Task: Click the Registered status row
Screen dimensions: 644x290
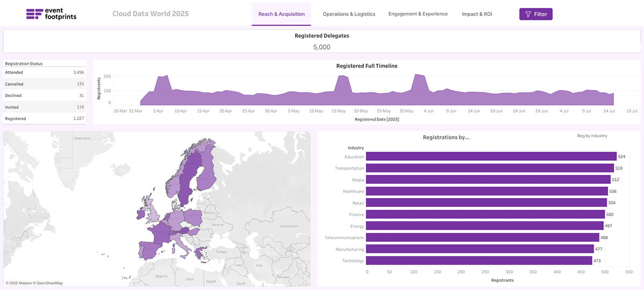Action: tap(44, 118)
